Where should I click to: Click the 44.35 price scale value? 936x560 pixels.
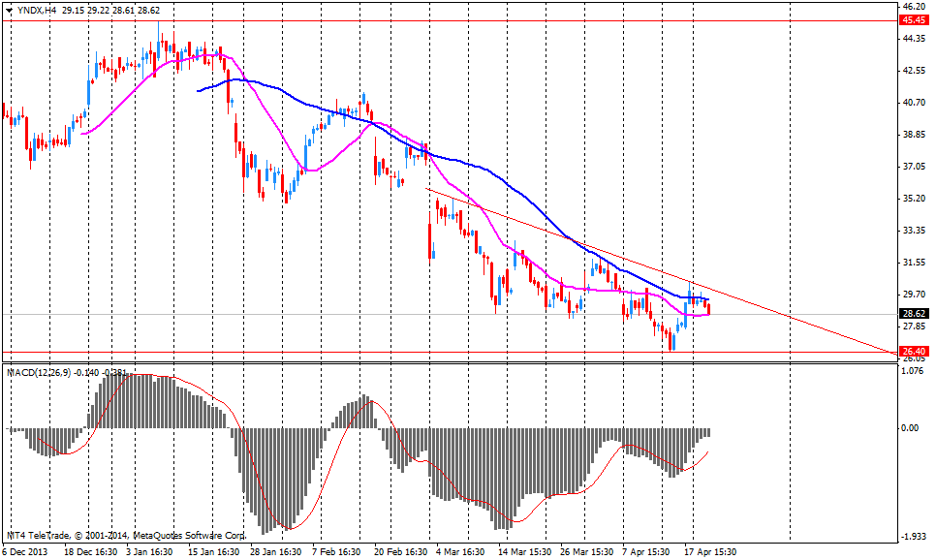(914, 38)
